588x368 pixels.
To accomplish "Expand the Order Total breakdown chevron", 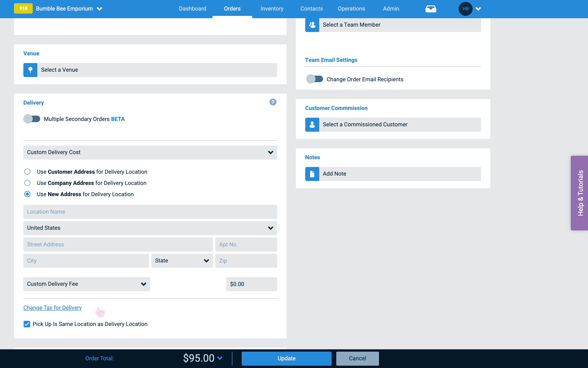I will click(220, 358).
